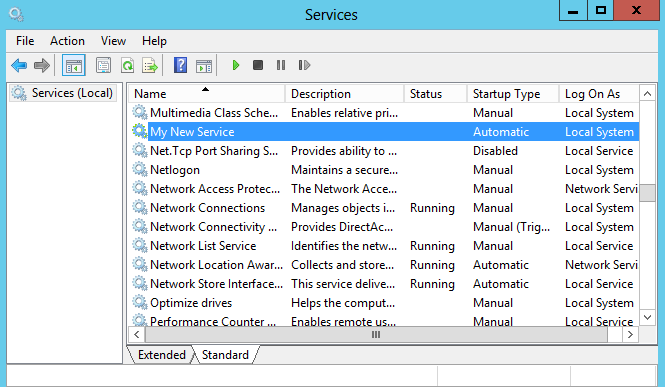Viewport: 665px width, 387px height.
Task: Select the Net.Tcp Port Sharing S... service
Action: [x=214, y=151]
